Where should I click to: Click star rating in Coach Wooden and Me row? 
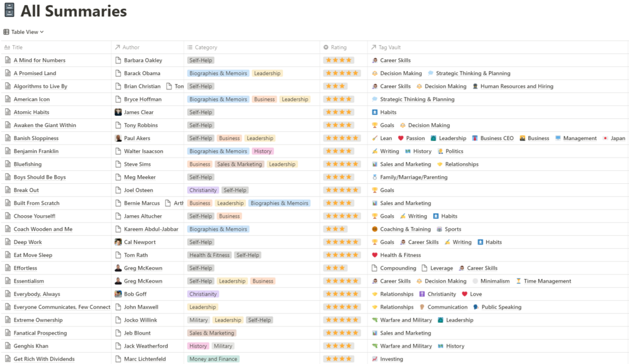pyautogui.click(x=335, y=230)
